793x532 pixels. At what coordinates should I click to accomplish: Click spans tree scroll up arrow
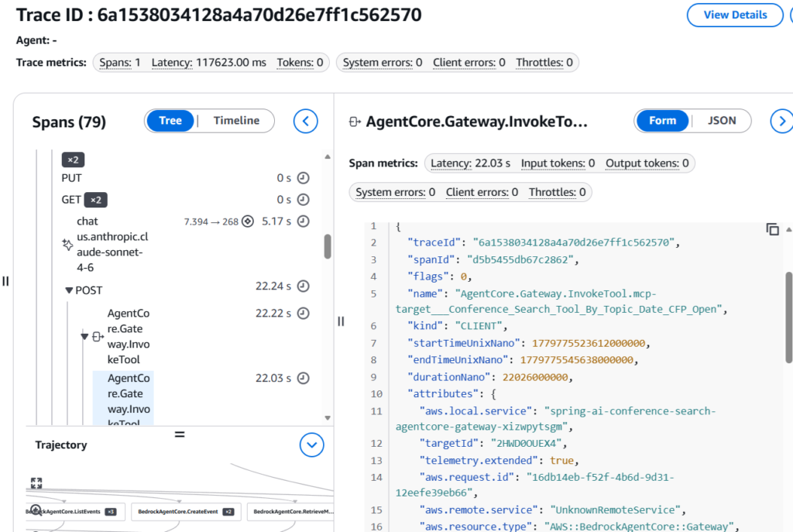[x=328, y=156]
